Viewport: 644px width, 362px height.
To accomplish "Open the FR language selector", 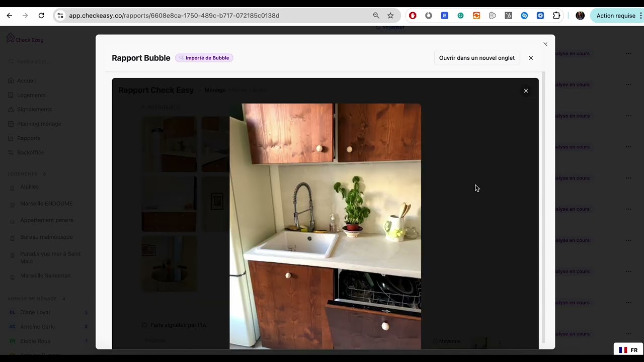I will coord(628,350).
